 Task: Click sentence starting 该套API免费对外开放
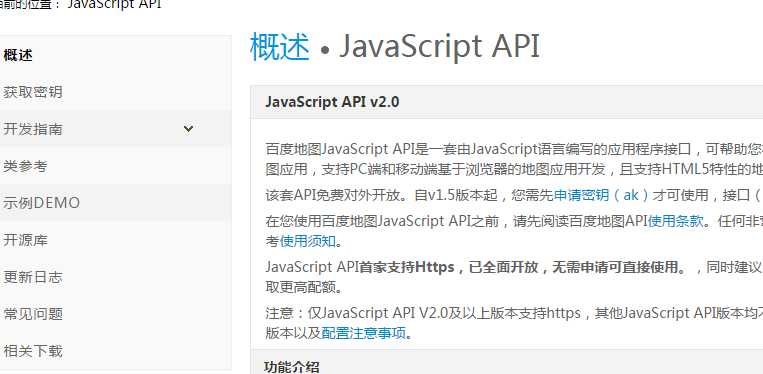coord(514,196)
